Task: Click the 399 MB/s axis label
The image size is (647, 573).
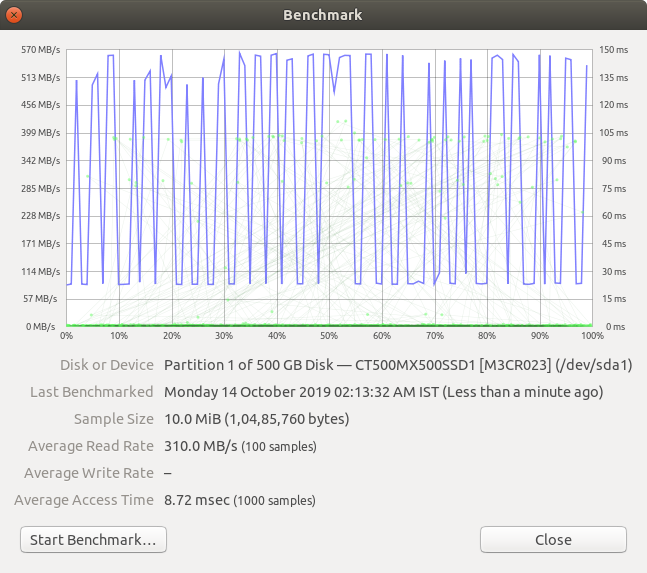Action: click(40, 133)
